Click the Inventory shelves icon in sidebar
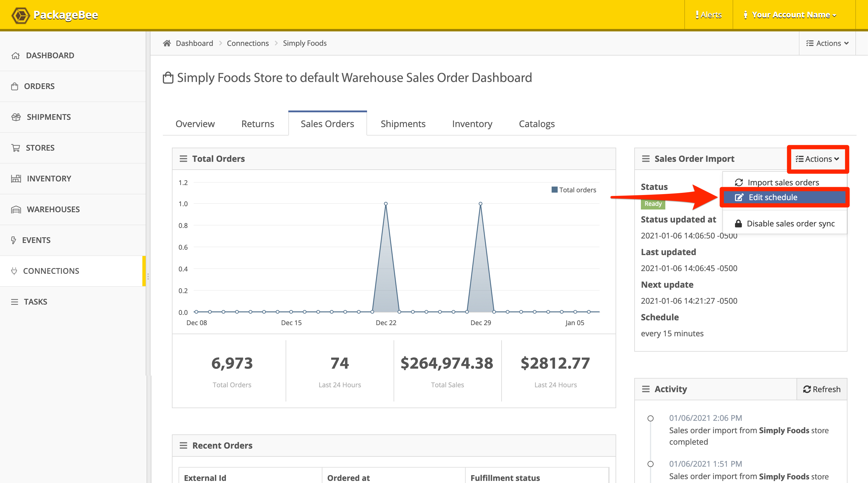868x483 pixels. [x=16, y=178]
